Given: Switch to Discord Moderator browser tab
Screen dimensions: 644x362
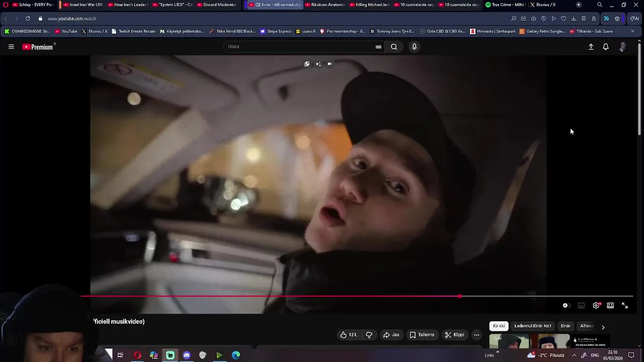Looking at the screenshot, I should tap(216, 5).
